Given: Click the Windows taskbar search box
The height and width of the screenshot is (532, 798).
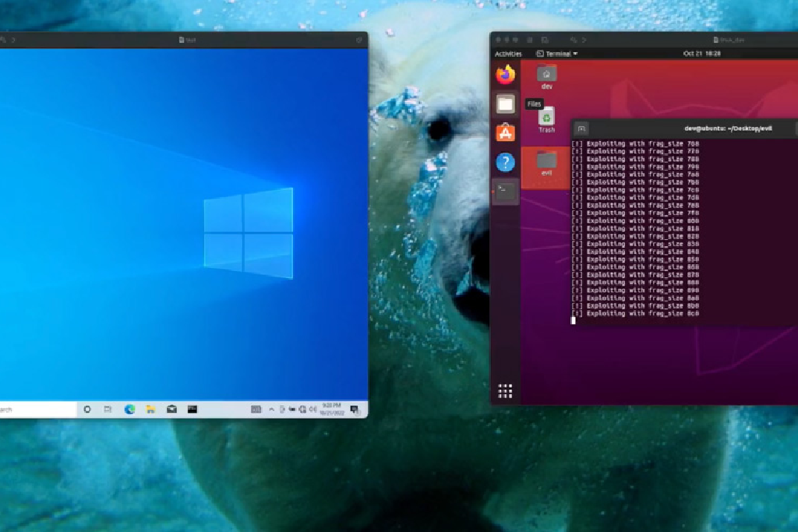Looking at the screenshot, I should (38, 410).
